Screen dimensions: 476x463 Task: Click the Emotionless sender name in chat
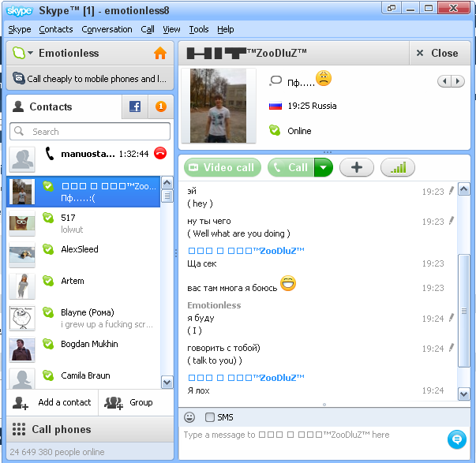coord(214,305)
